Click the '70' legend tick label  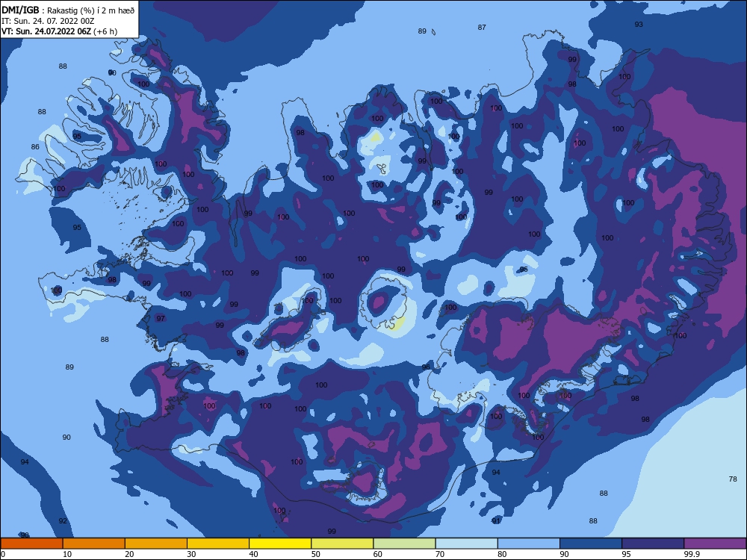click(440, 554)
